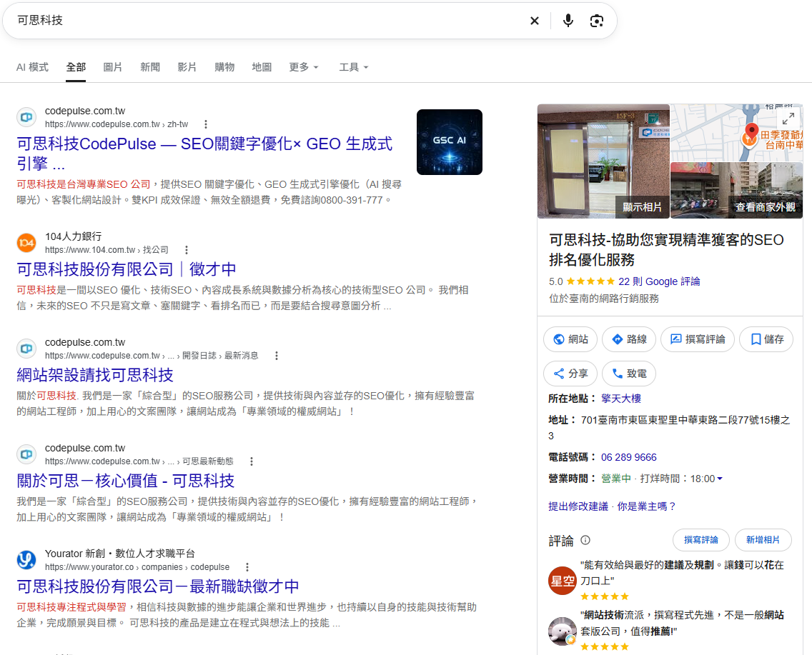Open the 可思科技CodePulse — SEO關鍵字優化 result
Viewport: 812px width, 655px height.
pos(204,153)
